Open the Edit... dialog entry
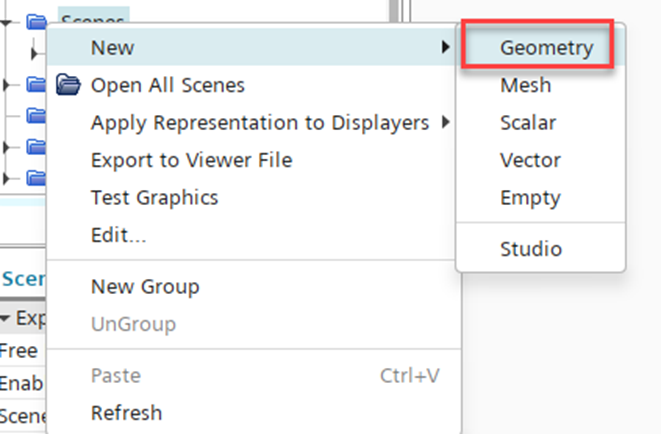This screenshot has height=434, width=661. pos(119,236)
